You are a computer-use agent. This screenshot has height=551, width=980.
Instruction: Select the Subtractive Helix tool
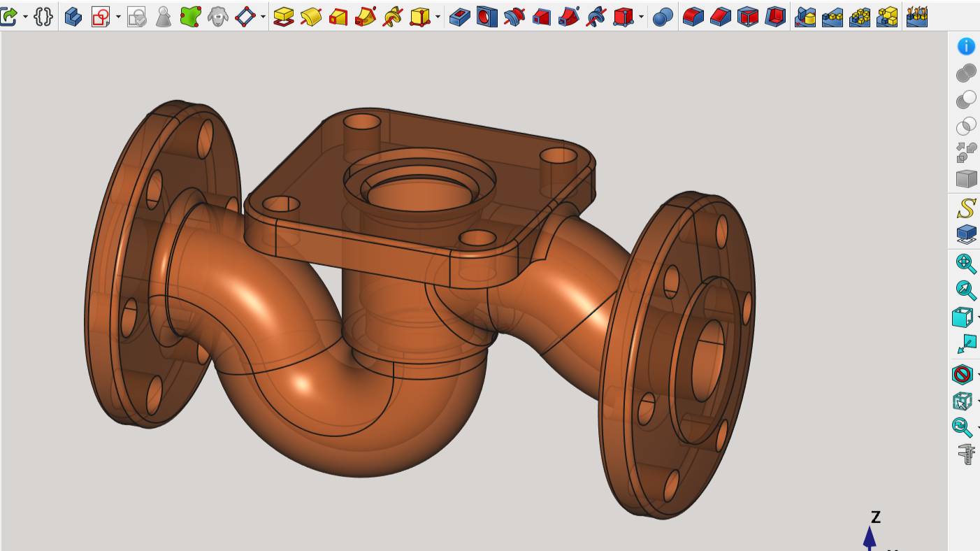coord(596,16)
